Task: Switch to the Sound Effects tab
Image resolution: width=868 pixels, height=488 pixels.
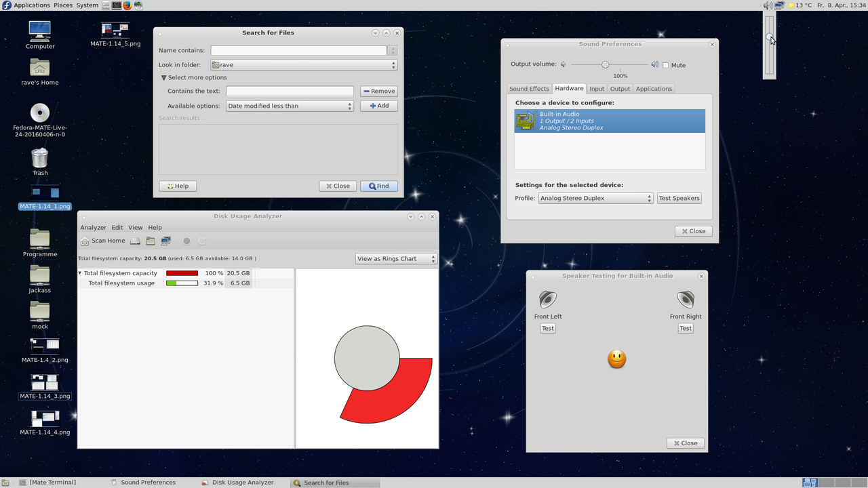Action: pos(529,89)
